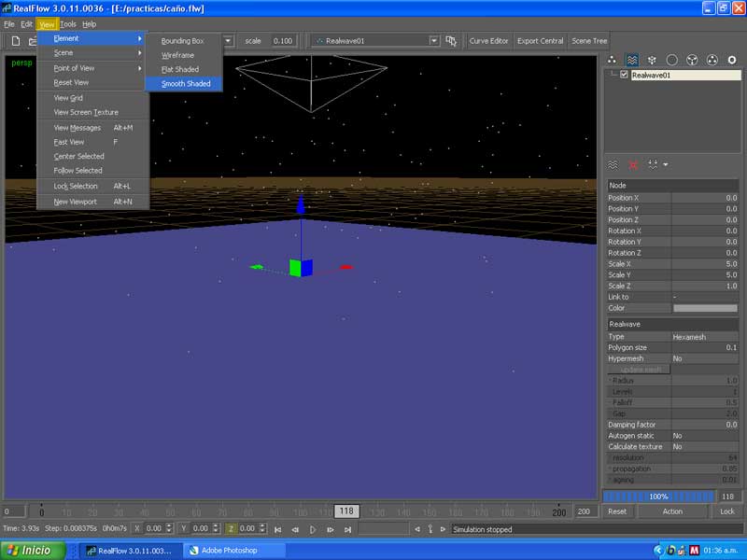Click the Lock button

[x=727, y=511]
